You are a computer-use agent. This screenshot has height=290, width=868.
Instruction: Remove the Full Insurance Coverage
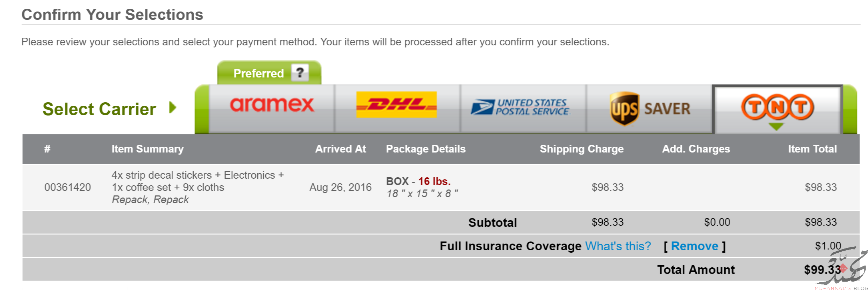tap(695, 246)
